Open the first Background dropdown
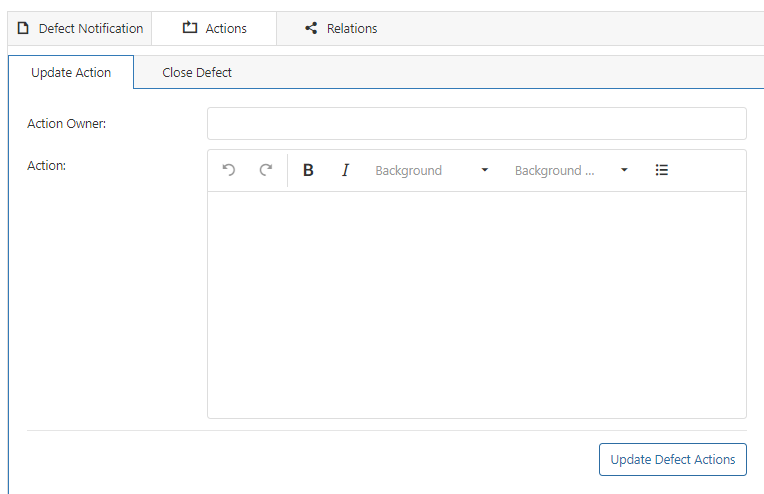764x494 pixels. (431, 171)
